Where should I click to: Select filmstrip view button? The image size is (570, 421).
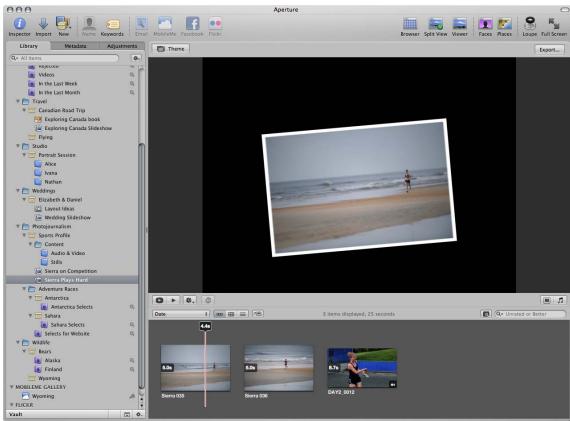click(x=219, y=314)
